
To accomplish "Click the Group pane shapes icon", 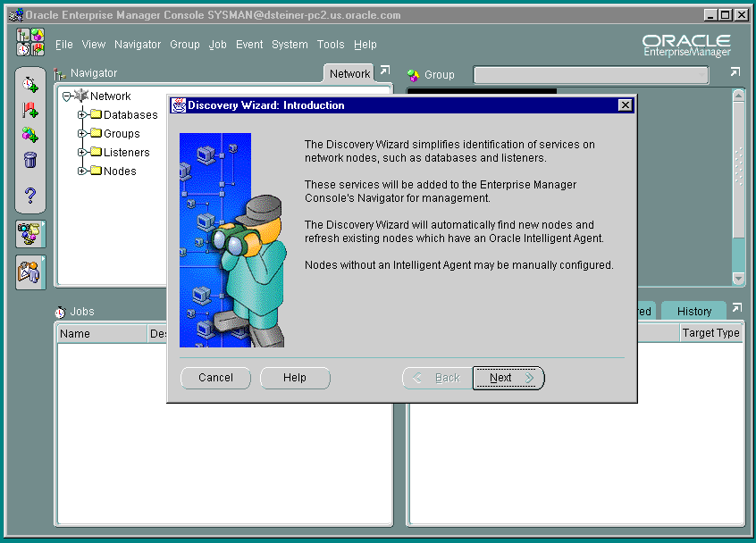I will click(x=413, y=75).
